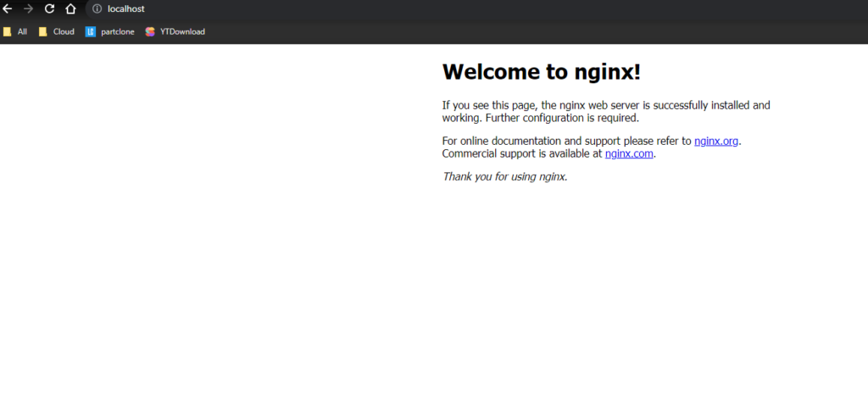Image resolution: width=868 pixels, height=411 pixels.
Task: Open the browser home page icon
Action: point(70,8)
